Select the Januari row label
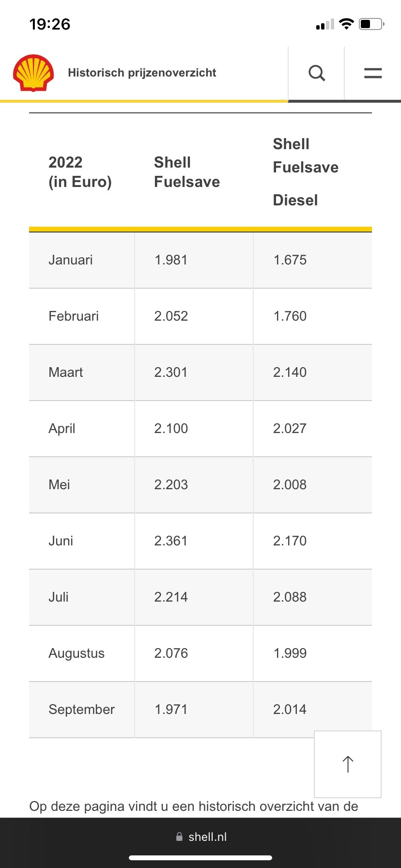 click(71, 260)
